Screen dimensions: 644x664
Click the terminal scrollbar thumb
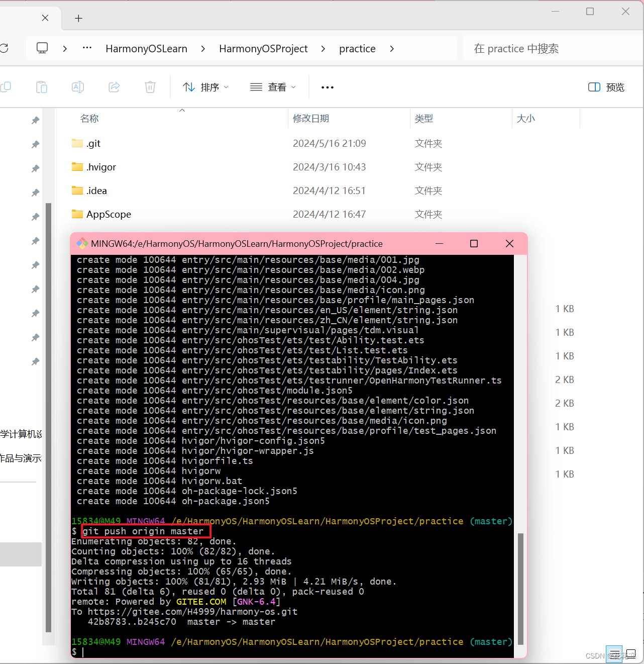click(x=520, y=589)
